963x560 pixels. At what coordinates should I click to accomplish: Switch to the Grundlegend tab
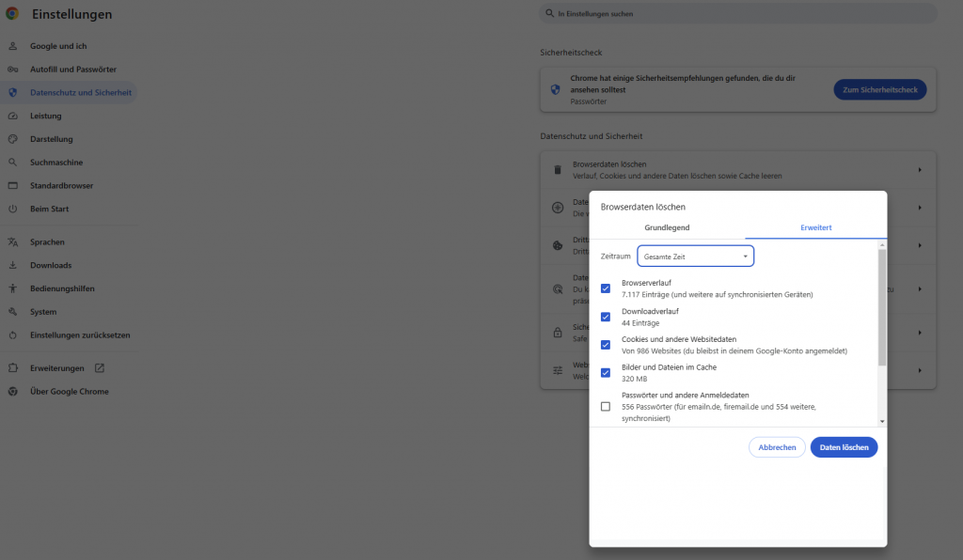pyautogui.click(x=668, y=227)
